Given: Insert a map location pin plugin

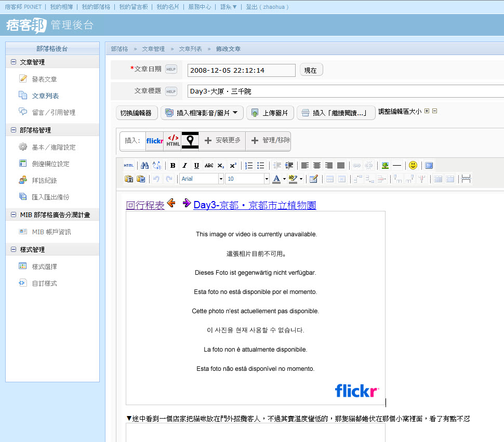Looking at the screenshot, I should [x=190, y=141].
